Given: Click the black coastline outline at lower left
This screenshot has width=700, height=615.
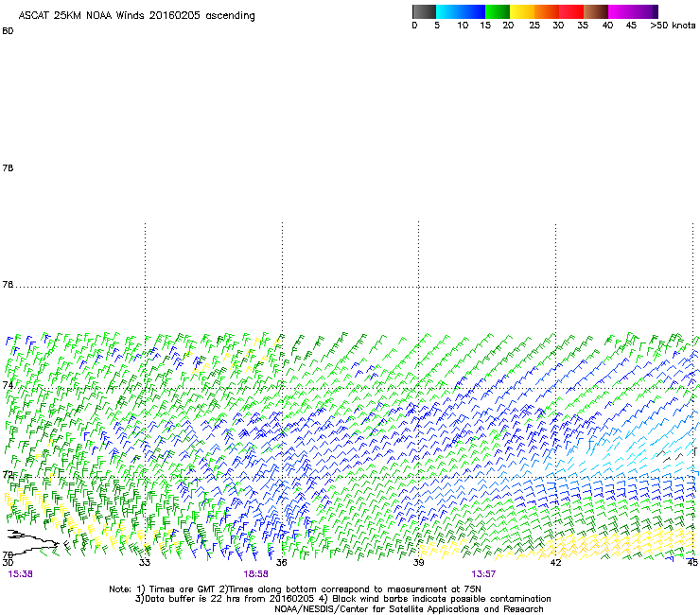Looking at the screenshot, I should pos(33,541).
